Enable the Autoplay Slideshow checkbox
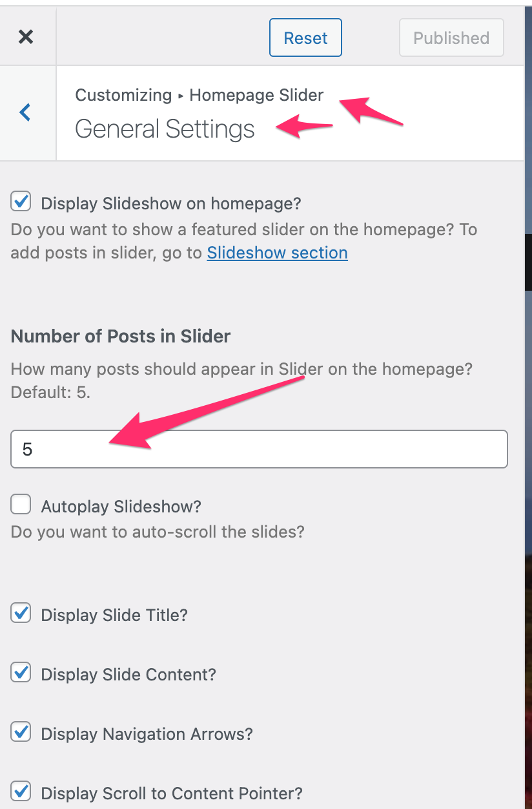 click(x=21, y=505)
